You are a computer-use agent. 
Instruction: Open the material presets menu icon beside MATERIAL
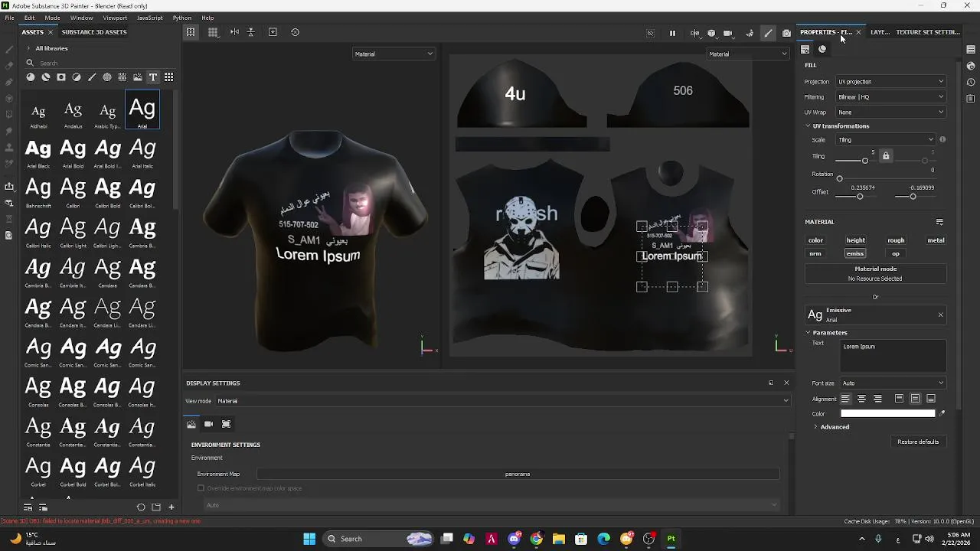[x=939, y=222]
